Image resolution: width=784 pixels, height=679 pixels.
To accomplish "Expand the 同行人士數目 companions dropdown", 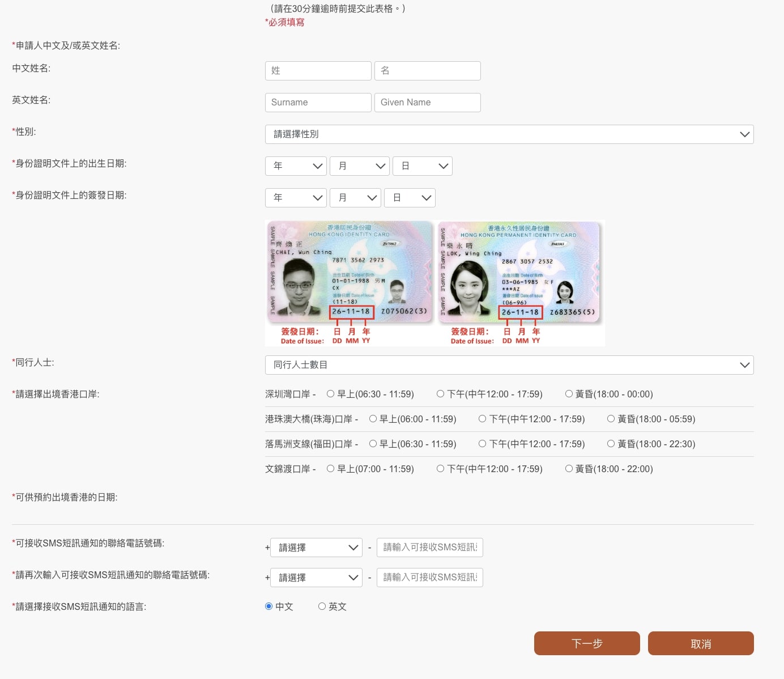I will pos(509,365).
